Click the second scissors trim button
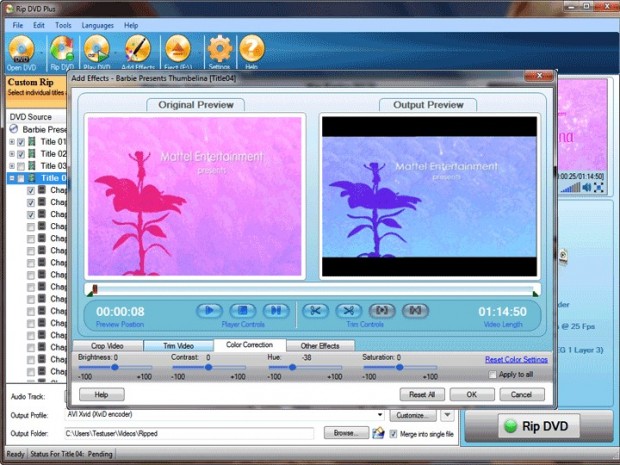Screen dimensions: 620x465 (348, 311)
